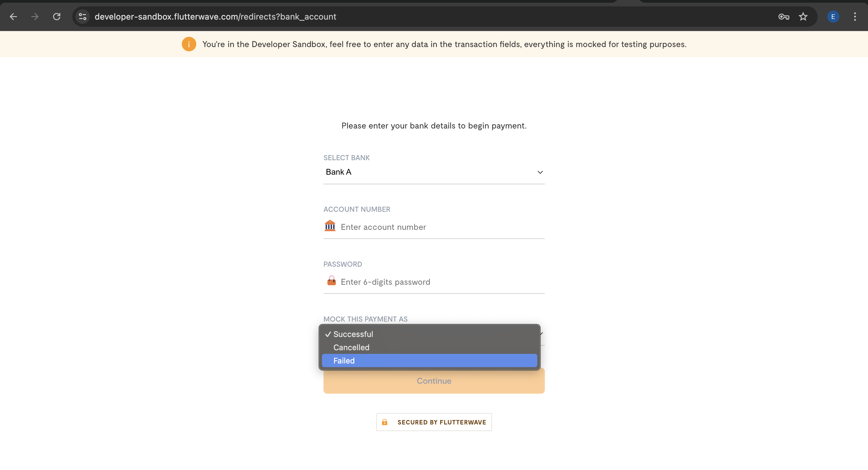Click the browser forward arrow
The height and width of the screenshot is (470, 868).
pos(35,17)
